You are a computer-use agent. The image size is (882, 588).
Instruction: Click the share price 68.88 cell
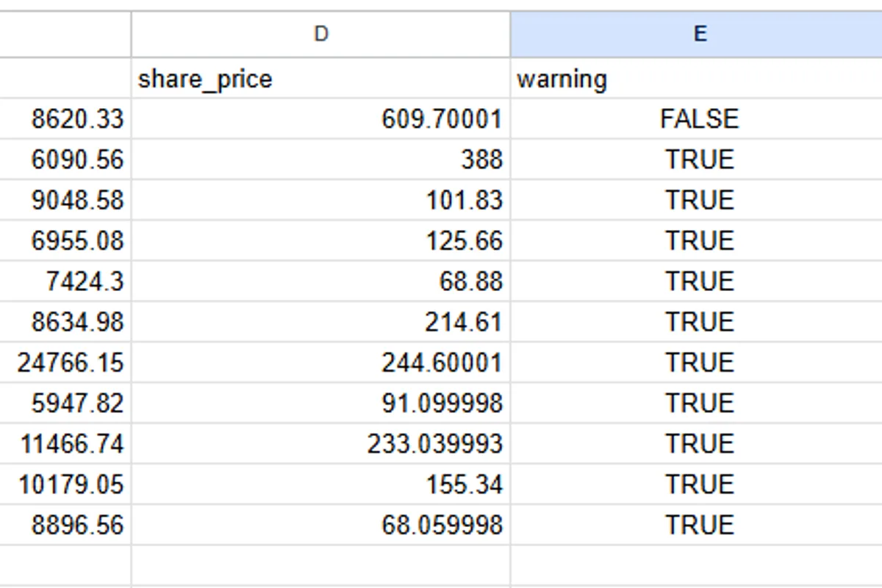pyautogui.click(x=320, y=282)
